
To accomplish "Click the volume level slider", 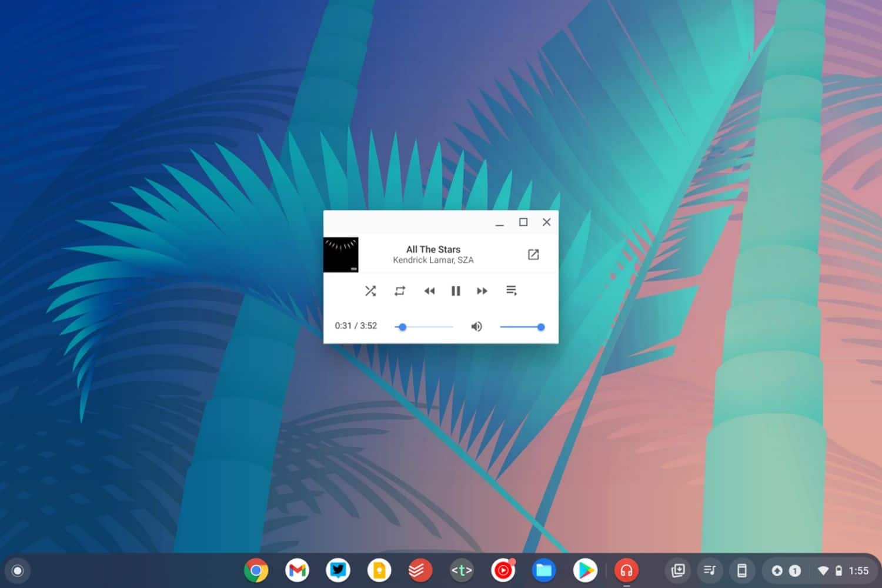I will coord(520,327).
